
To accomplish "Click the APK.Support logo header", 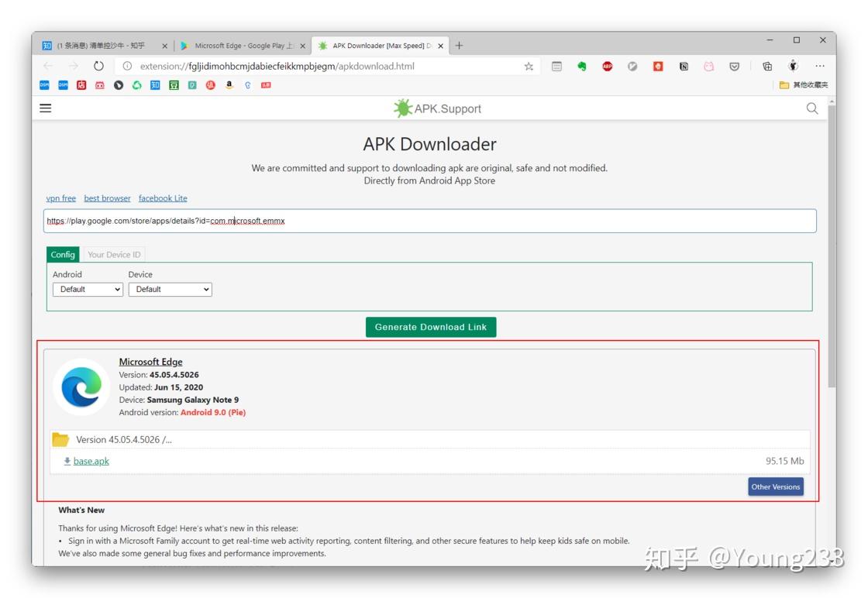I will click(437, 108).
